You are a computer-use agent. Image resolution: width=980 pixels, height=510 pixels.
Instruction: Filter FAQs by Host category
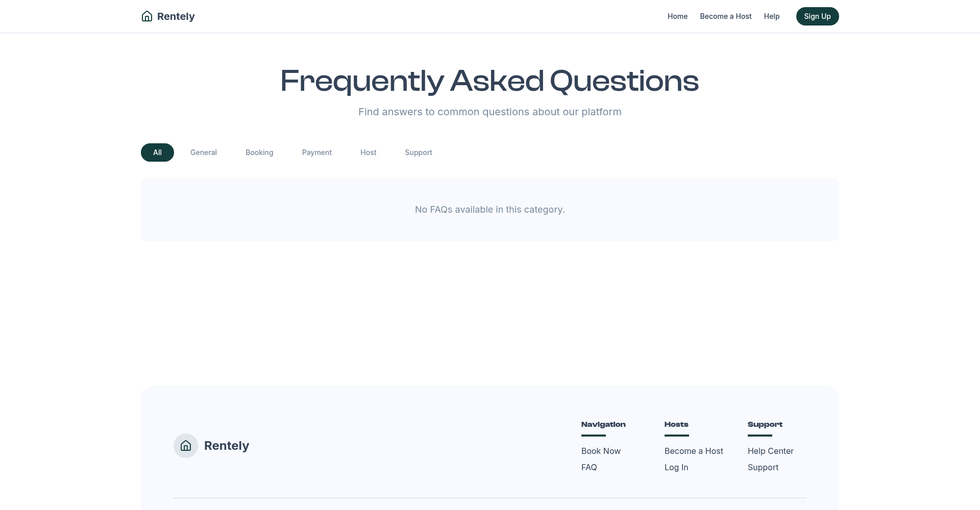point(369,152)
